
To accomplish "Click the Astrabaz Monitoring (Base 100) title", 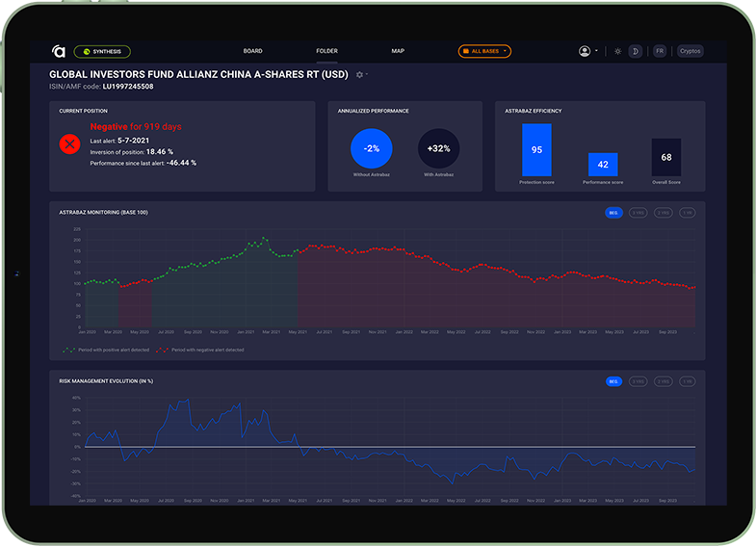I will (x=104, y=213).
